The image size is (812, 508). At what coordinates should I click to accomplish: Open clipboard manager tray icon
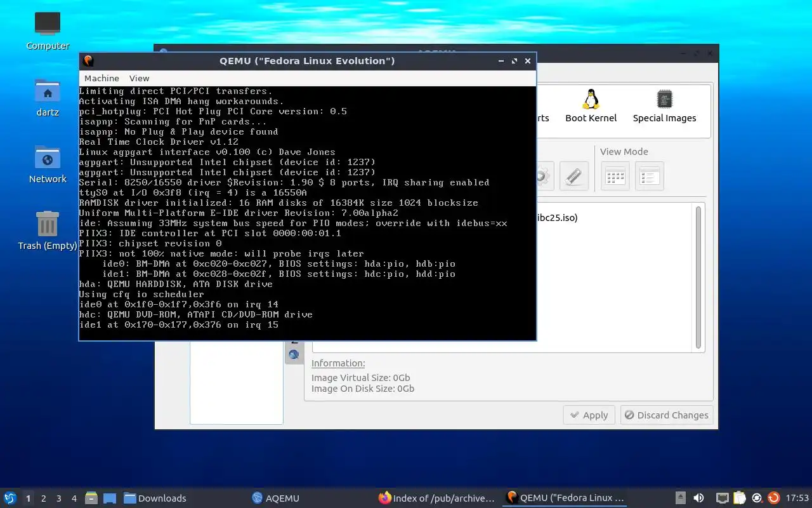740,498
